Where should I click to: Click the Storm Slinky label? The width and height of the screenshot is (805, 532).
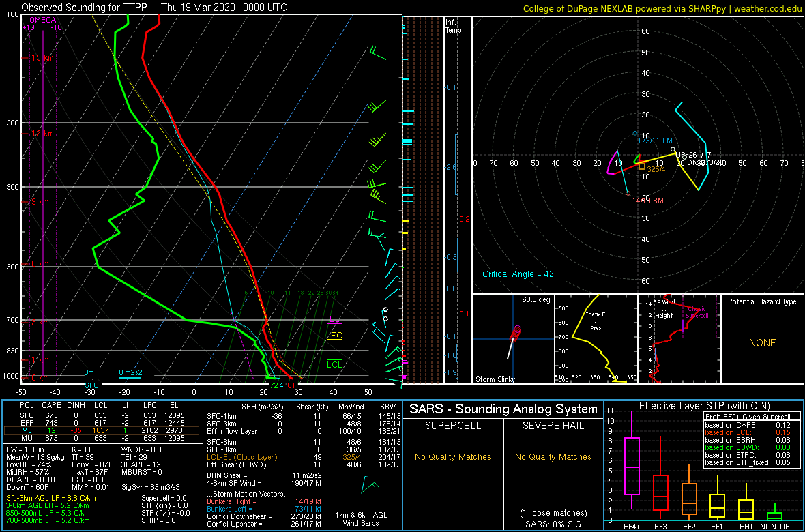[x=495, y=379]
